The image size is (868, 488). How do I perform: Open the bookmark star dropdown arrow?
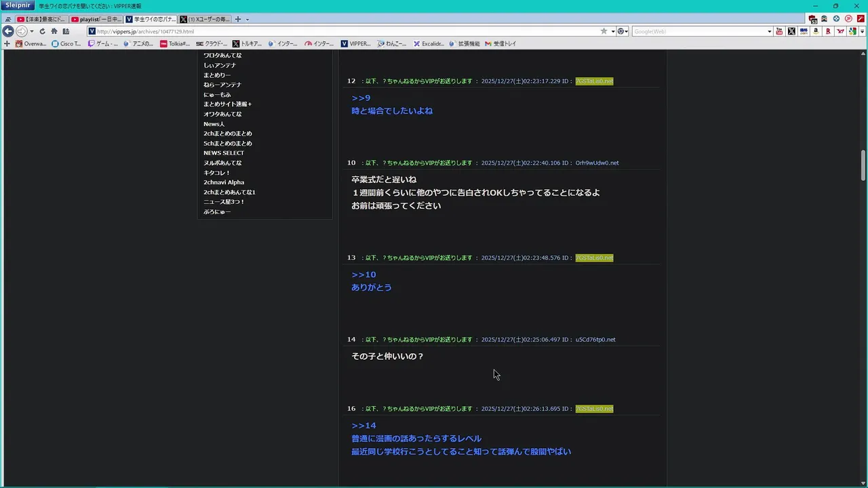(x=613, y=31)
